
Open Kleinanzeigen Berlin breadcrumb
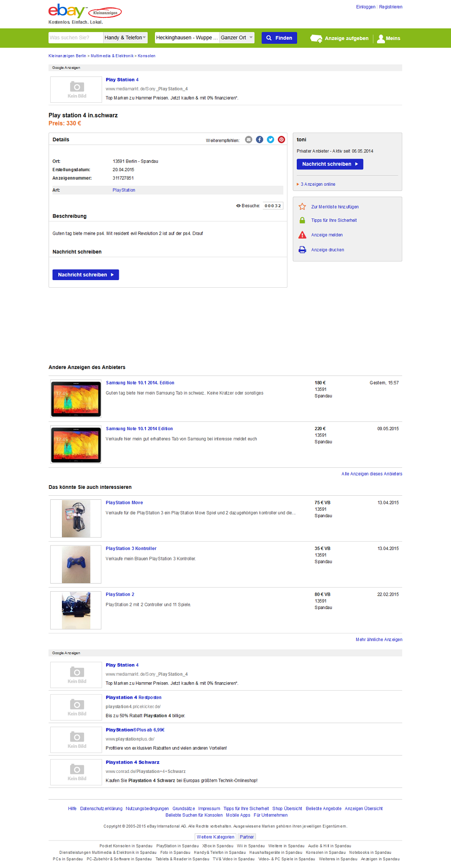coord(67,56)
